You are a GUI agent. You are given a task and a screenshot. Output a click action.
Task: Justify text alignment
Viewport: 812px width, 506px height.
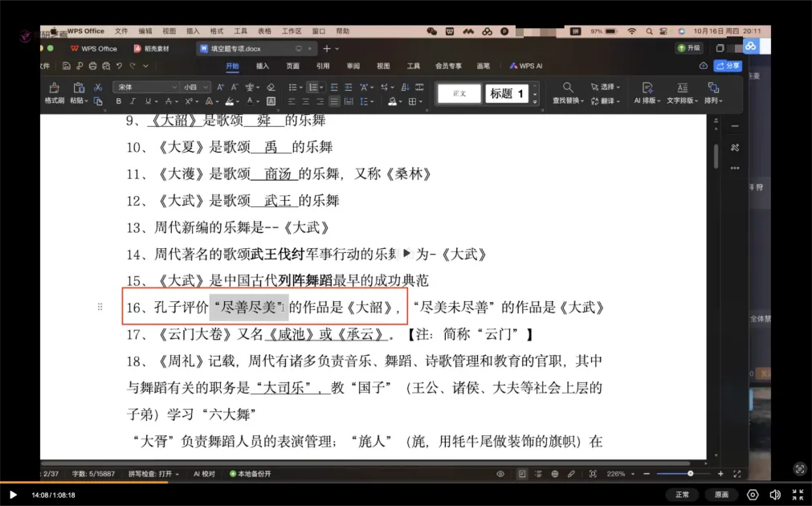coord(335,101)
